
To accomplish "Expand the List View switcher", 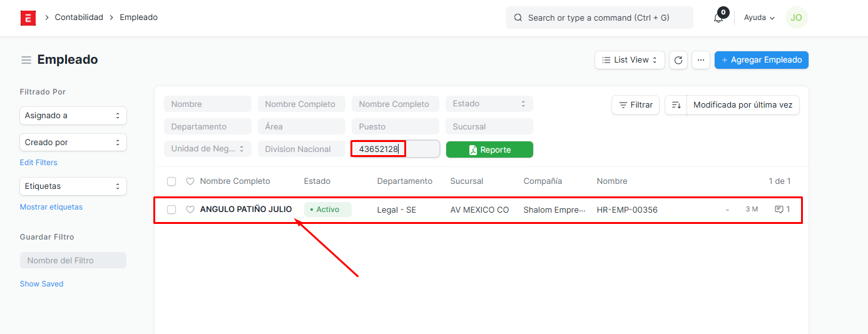I will coord(630,60).
